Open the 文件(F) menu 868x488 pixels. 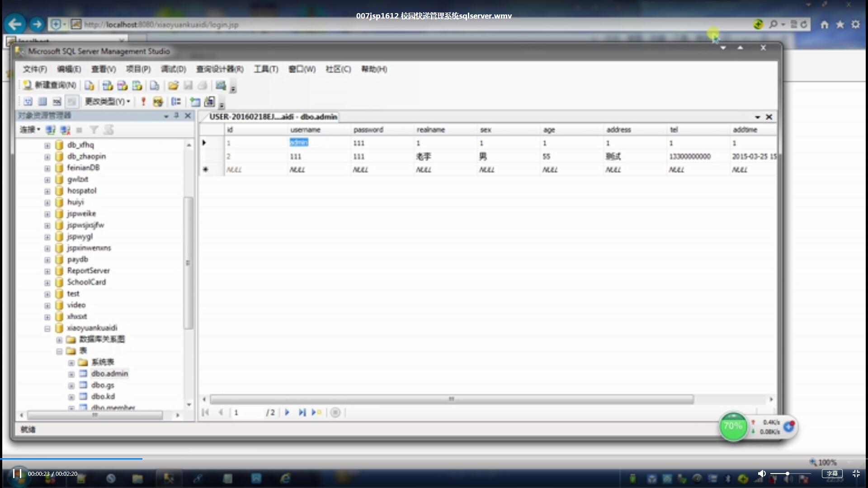pyautogui.click(x=35, y=69)
